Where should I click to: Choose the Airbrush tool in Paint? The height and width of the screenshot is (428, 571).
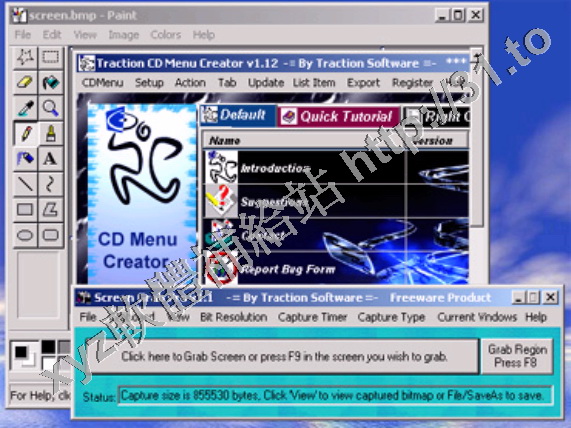[x=25, y=159]
